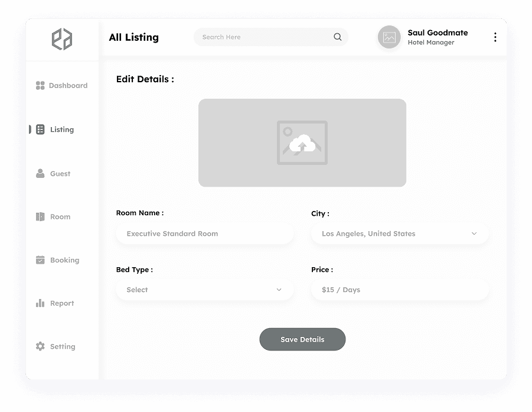Open the three-dot menu near Saul Goodmate
Screen dimensions: 532x412
[495, 37]
